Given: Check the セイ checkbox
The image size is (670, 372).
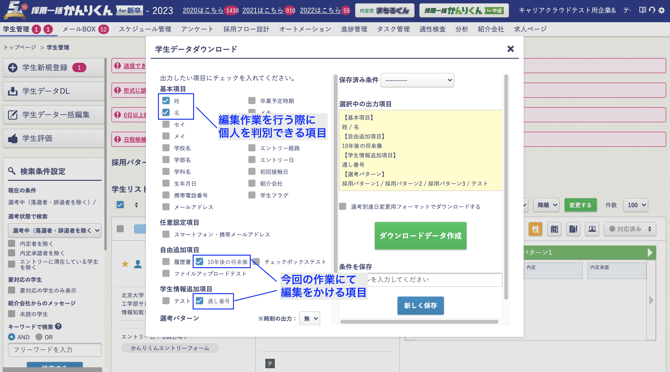Looking at the screenshot, I should pos(166,124).
